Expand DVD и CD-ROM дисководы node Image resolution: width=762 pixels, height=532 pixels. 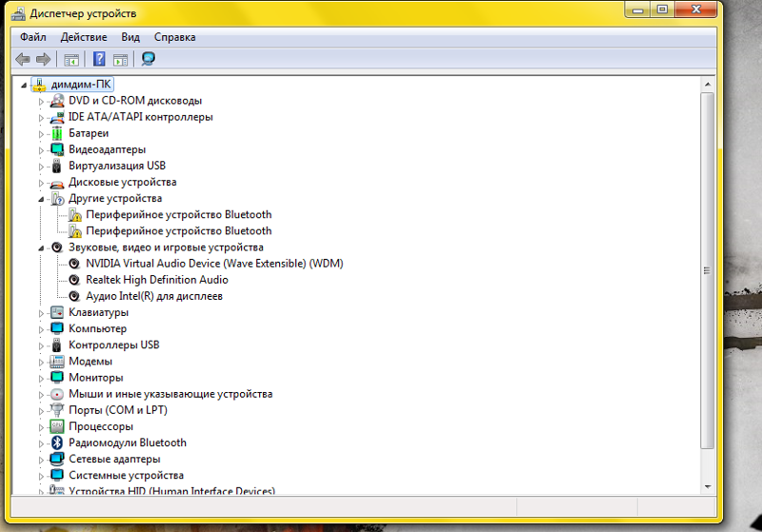[x=41, y=102]
